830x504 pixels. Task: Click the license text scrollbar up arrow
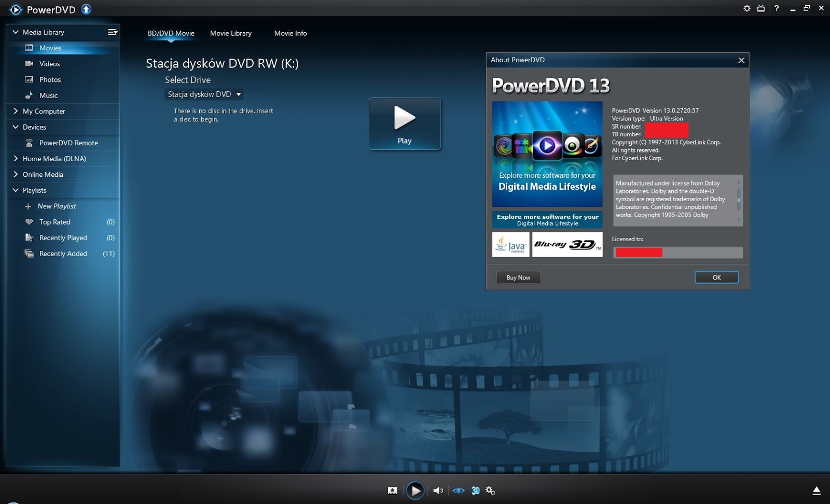pyautogui.click(x=739, y=182)
